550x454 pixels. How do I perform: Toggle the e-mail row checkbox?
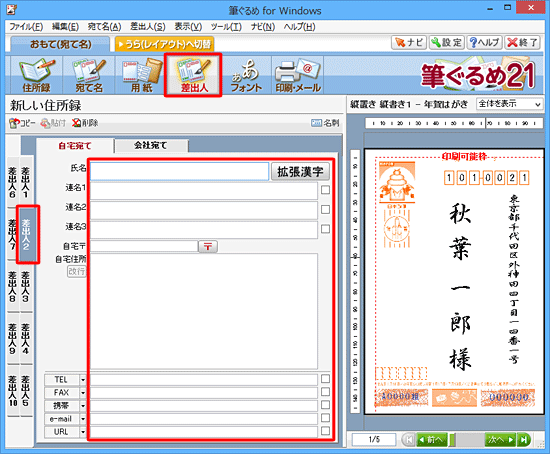click(325, 418)
